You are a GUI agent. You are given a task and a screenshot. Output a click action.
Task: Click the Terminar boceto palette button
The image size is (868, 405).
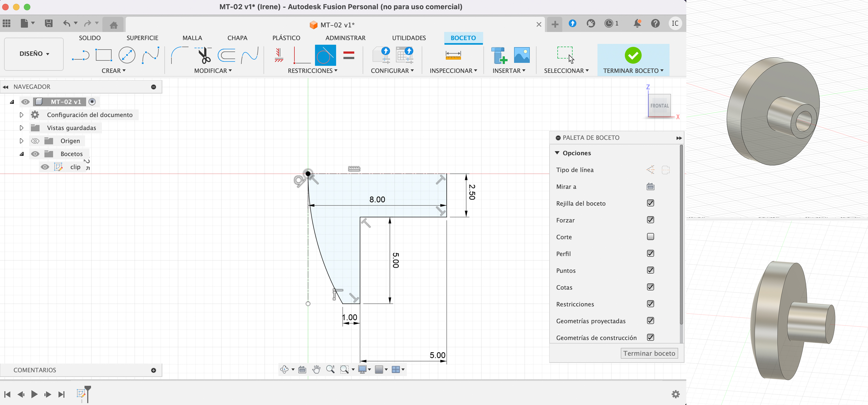click(649, 353)
